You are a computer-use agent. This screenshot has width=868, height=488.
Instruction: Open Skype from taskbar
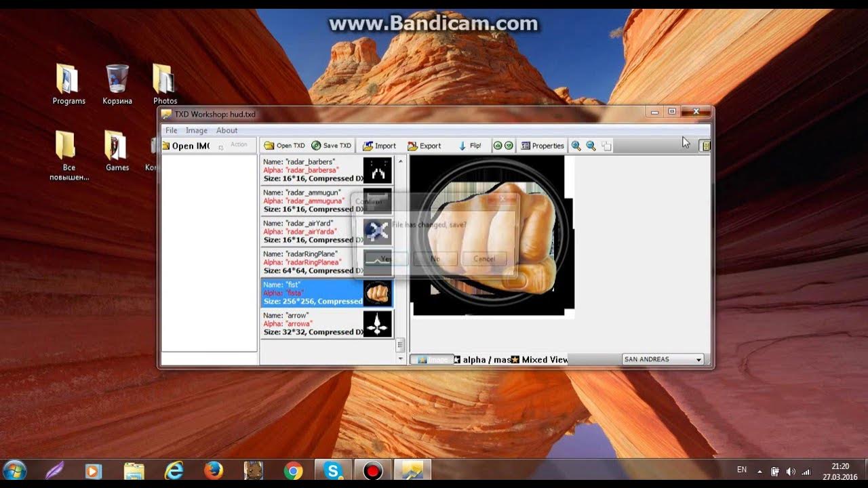click(332, 470)
